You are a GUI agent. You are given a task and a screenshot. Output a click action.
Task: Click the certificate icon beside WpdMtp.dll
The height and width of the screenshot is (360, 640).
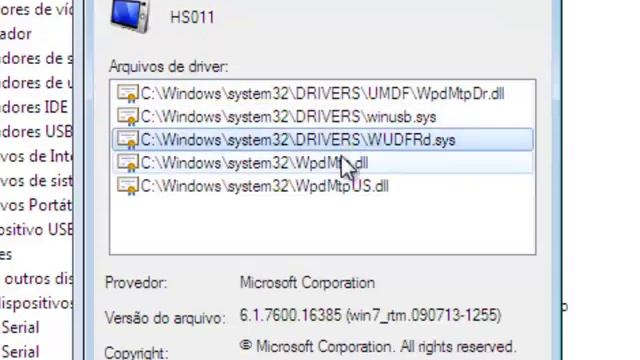coord(128,163)
